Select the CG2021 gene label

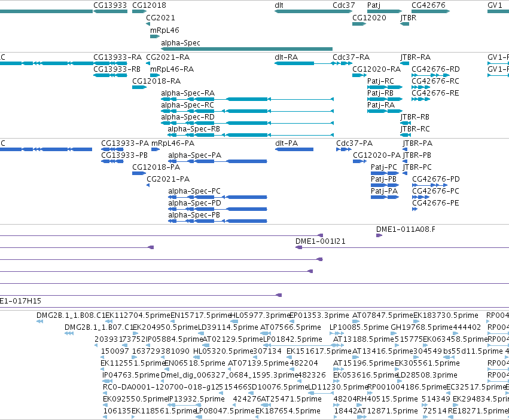160,17
